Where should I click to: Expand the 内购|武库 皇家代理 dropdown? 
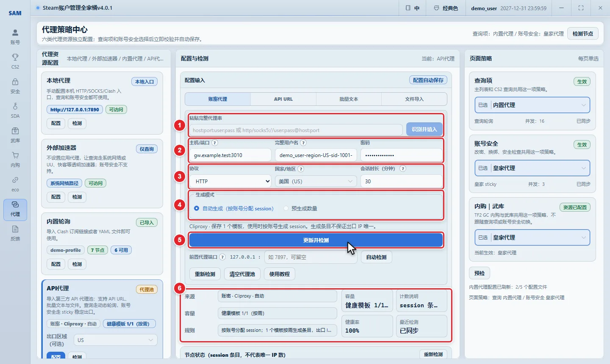(x=532, y=237)
